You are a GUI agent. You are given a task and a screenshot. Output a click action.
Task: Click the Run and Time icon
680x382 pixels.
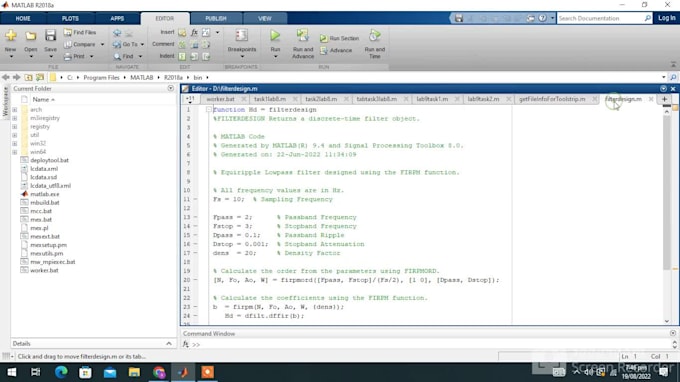point(375,36)
